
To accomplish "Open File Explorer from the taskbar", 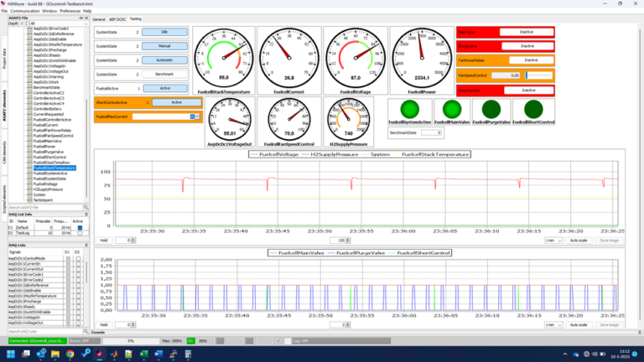I will (55, 354).
